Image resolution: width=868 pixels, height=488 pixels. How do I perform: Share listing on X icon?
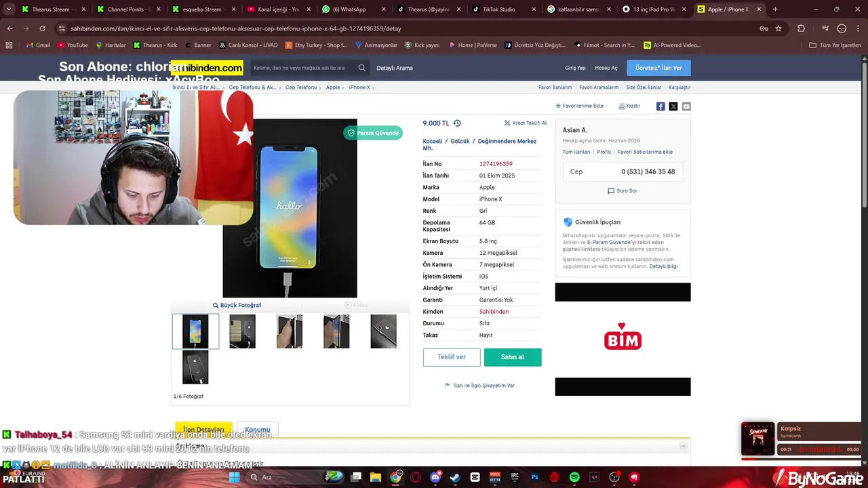pos(673,106)
